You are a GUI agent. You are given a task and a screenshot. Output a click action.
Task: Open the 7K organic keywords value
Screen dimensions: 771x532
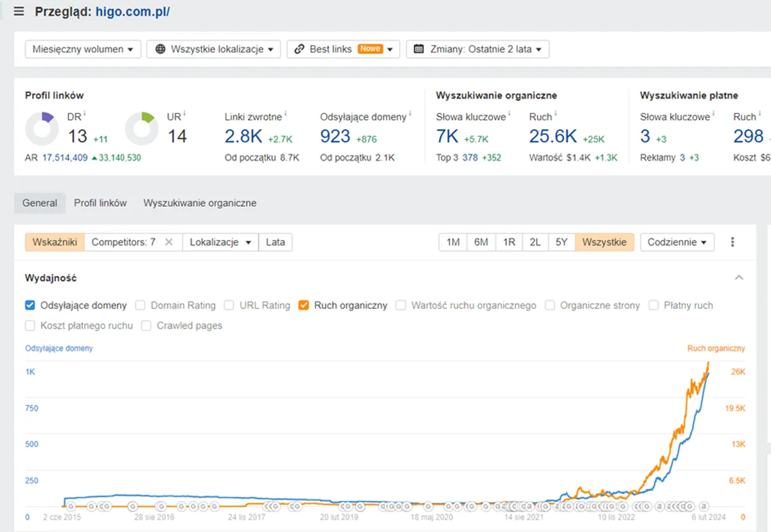pos(447,136)
